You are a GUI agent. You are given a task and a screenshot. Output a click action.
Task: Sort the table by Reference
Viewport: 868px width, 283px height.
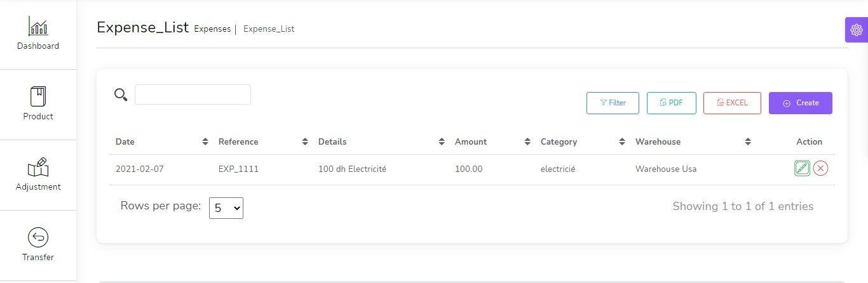305,142
